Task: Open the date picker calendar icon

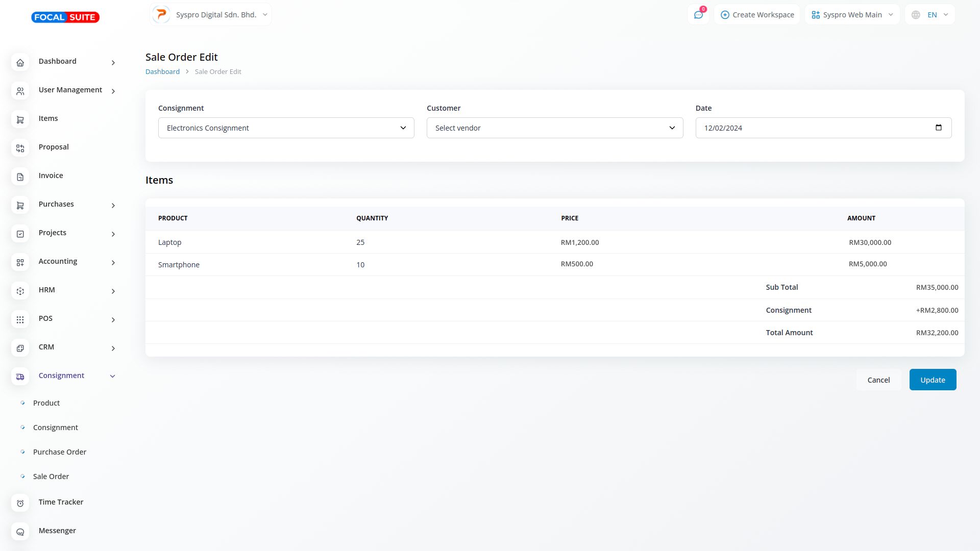Action: pyautogui.click(x=938, y=128)
